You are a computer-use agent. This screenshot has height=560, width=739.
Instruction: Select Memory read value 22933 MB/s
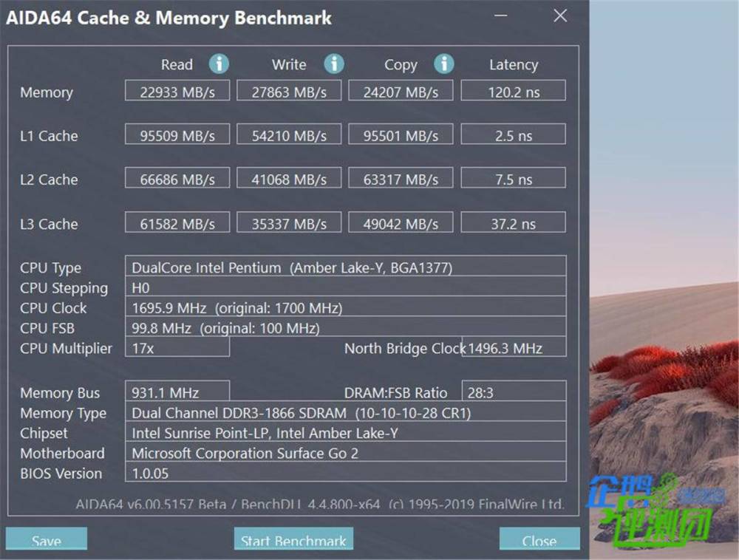177,90
